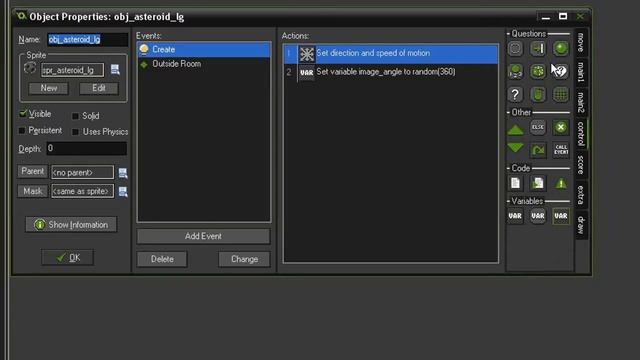640x360 pixels.
Task: Click the Delete event button
Action: click(162, 259)
